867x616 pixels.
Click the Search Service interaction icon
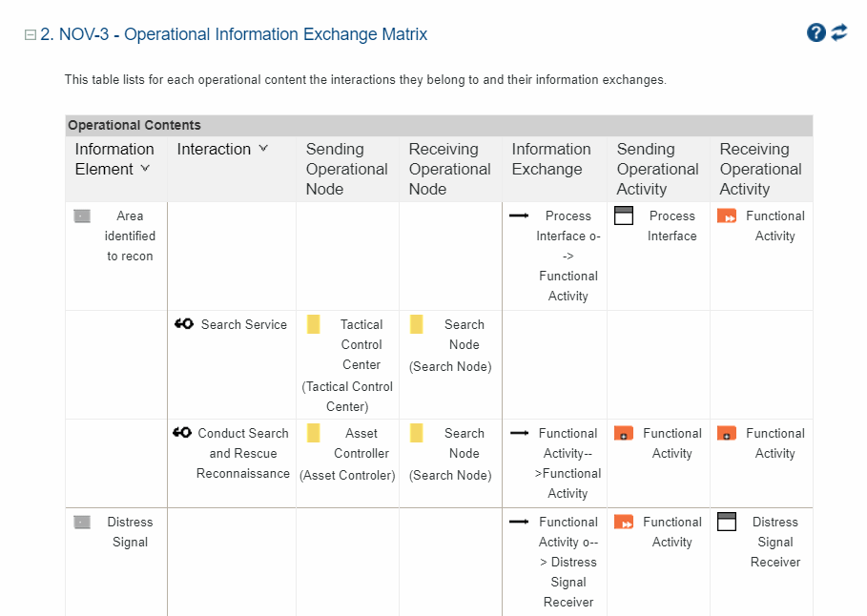pos(184,324)
